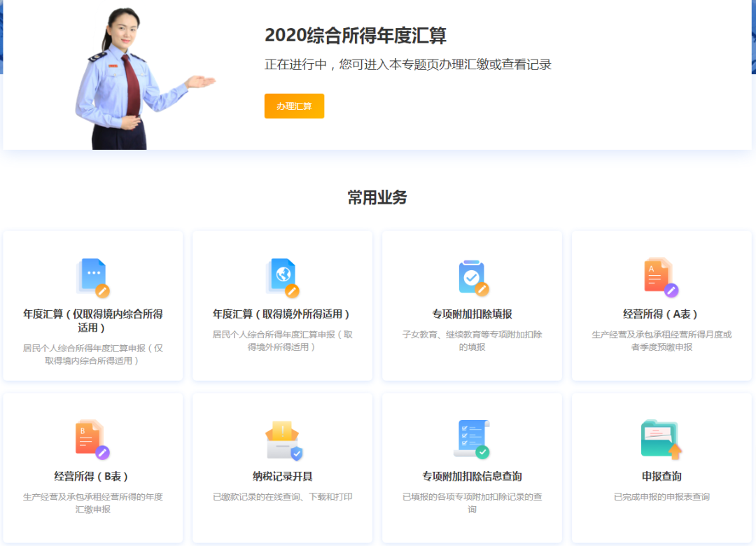Open the clipboard checkmark icon for special deductions filing
756x546 pixels.
tap(472, 275)
